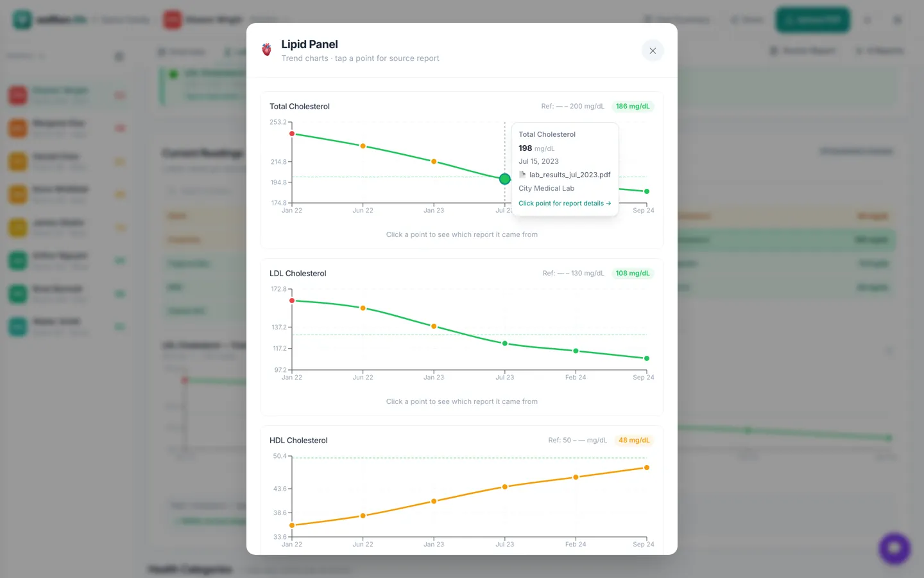Image resolution: width=924 pixels, height=578 pixels.
Task: Select the red Jan 22 point on Total Cholesterol
Action: (x=292, y=134)
